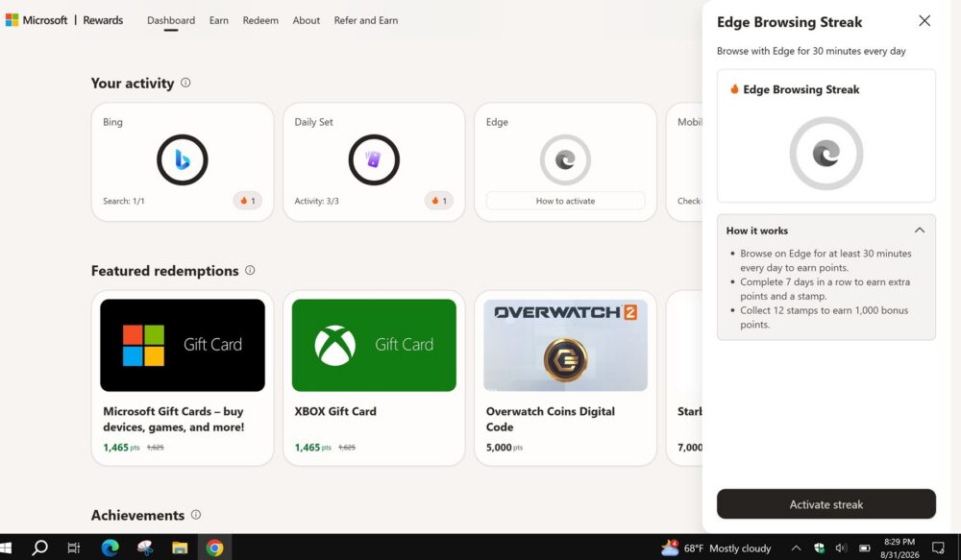Image resolution: width=961 pixels, height=560 pixels.
Task: Open the Windows Start menu
Action: [x=6, y=548]
